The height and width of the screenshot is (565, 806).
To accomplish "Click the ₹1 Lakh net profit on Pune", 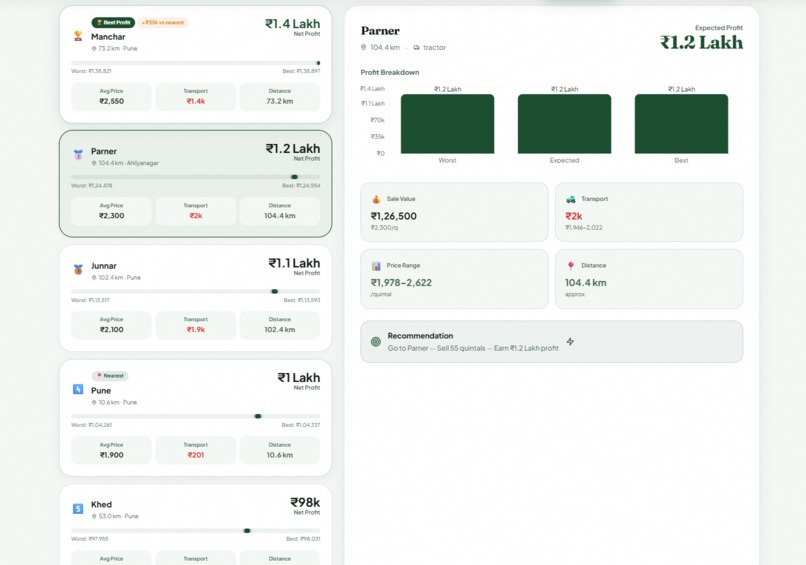I will [299, 378].
